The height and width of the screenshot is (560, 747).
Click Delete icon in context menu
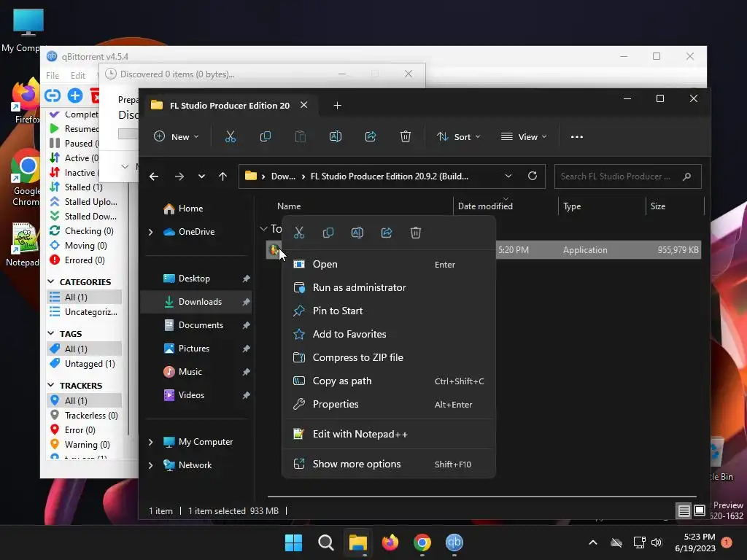[416, 233]
